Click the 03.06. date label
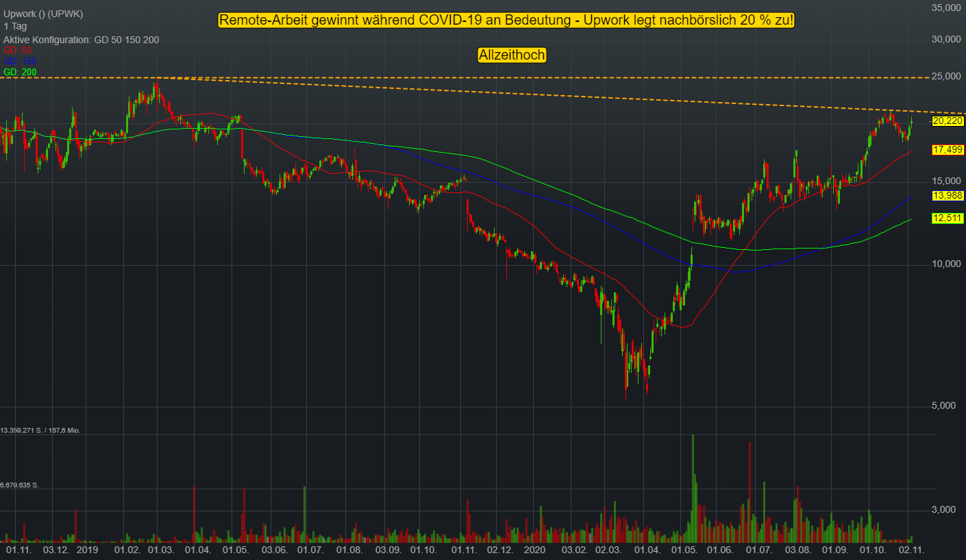The image size is (966, 560). (x=274, y=550)
